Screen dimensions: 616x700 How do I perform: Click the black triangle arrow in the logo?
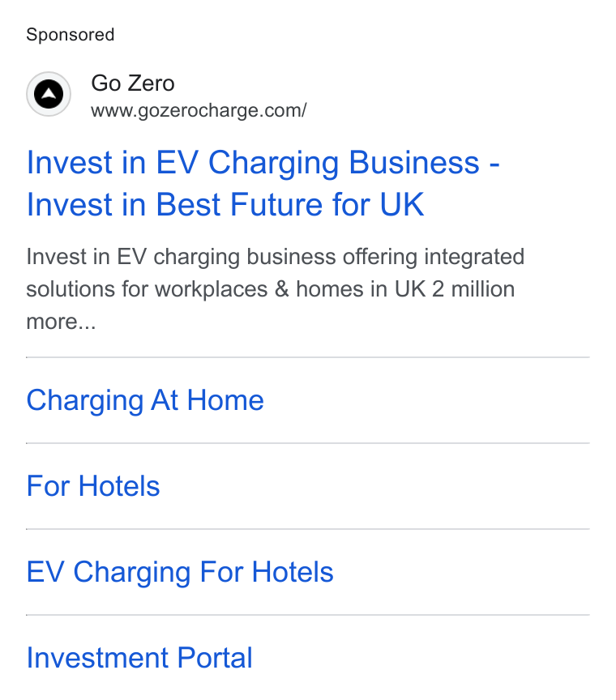pos(49,94)
